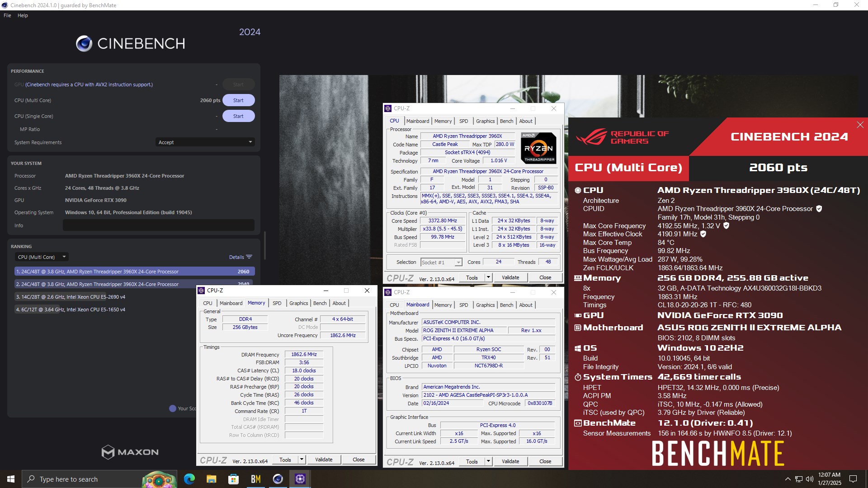The height and width of the screenshot is (488, 868).
Task: Show hidden system tray icons
Action: [x=788, y=479]
